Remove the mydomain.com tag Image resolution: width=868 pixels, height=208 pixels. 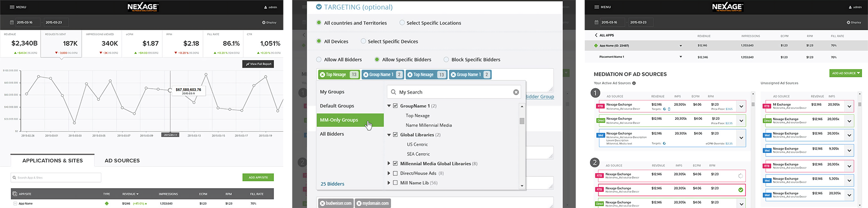[359, 203]
